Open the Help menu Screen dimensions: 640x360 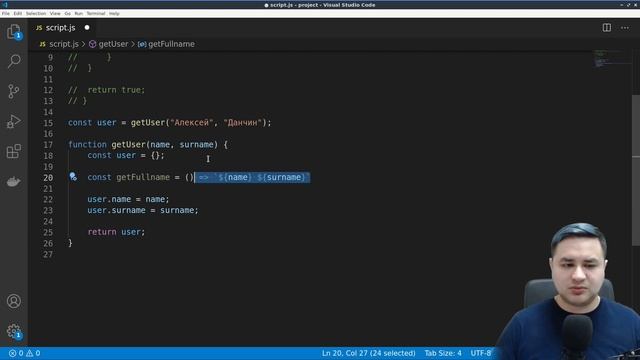coord(114,13)
